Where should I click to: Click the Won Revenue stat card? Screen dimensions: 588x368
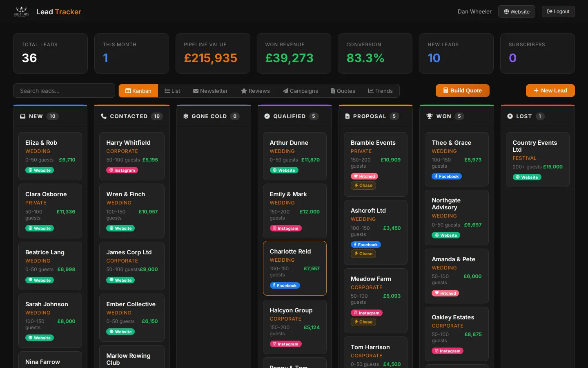pos(294,53)
